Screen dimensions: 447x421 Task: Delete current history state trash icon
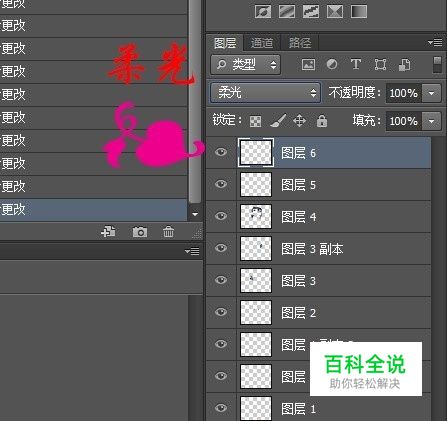click(x=168, y=231)
